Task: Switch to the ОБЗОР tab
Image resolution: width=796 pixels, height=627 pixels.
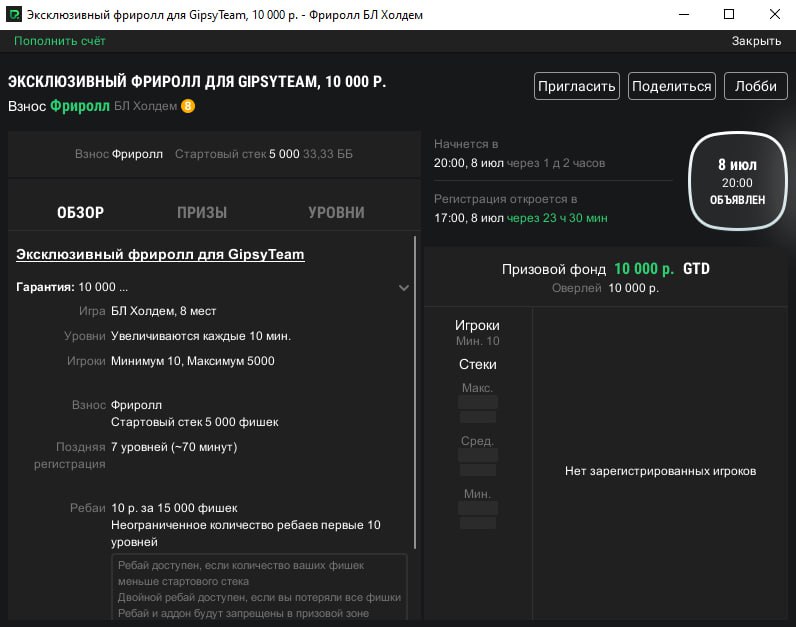Action: coord(80,212)
